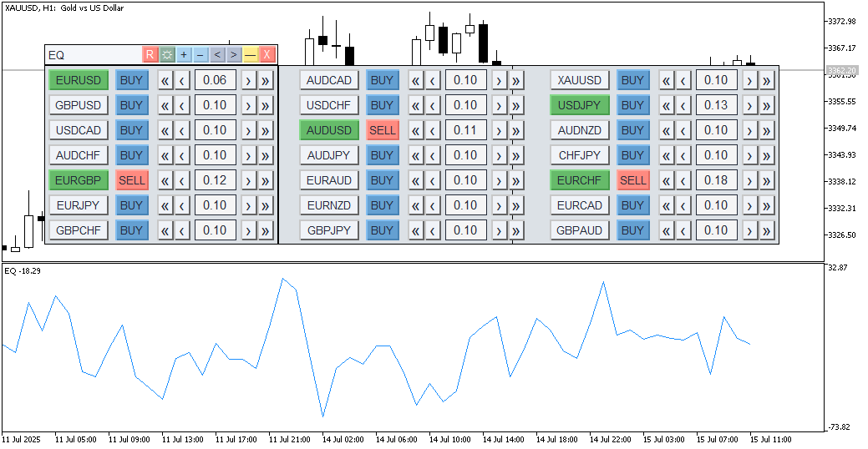Decrease AUDCAD lot with single left arrow
Screen dimensions: 868x449
[433, 80]
